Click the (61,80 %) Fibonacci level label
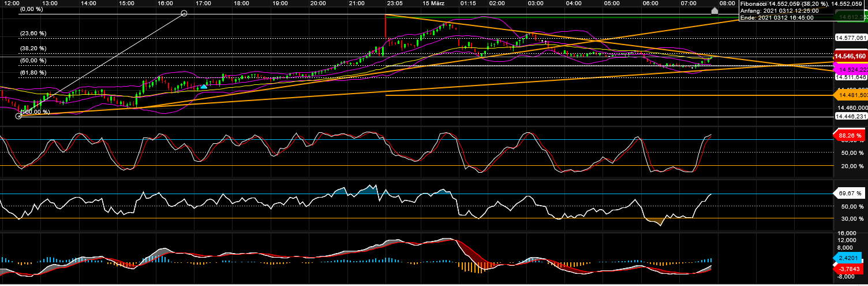Image resolution: width=868 pixels, height=286 pixels. (33, 73)
